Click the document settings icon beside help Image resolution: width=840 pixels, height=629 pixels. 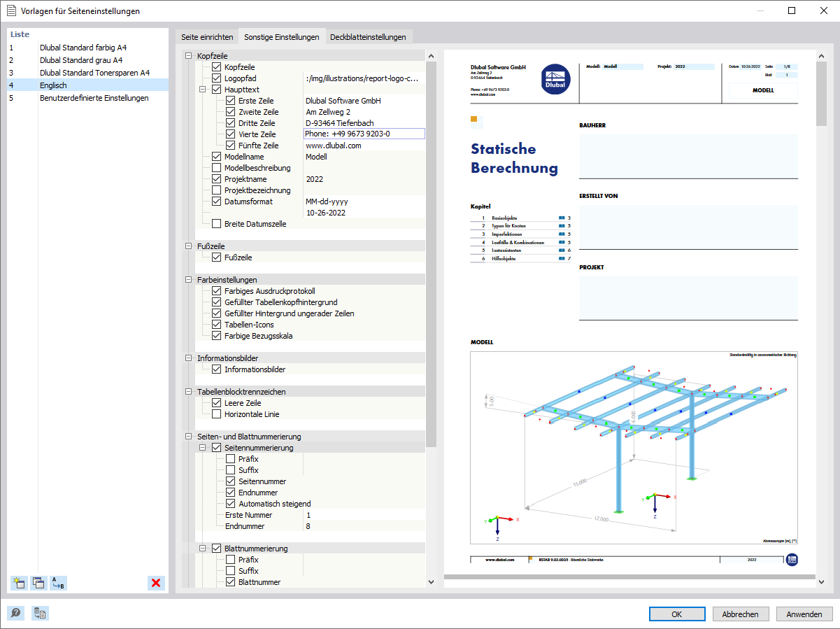pos(40,614)
